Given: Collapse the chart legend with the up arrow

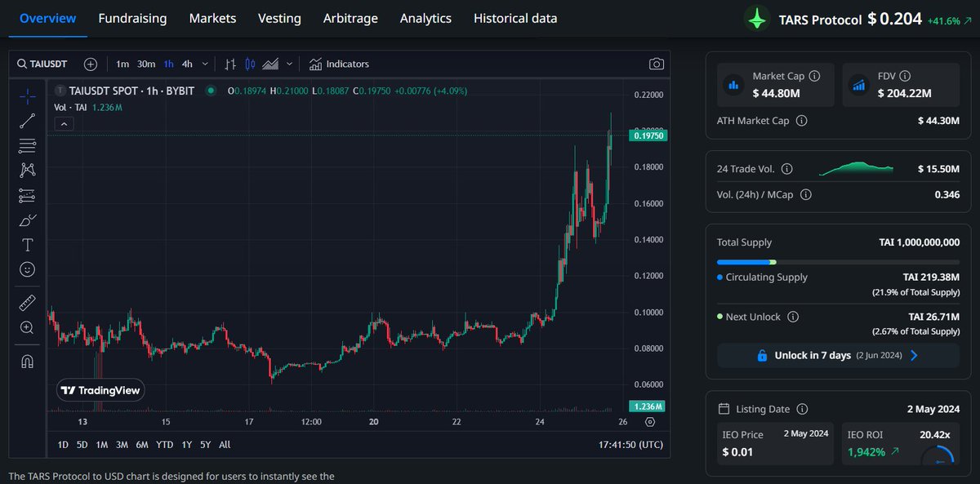Looking at the screenshot, I should 64,123.
